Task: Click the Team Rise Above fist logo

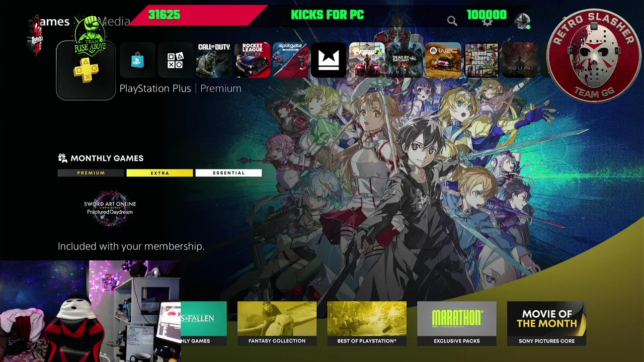Action: point(91,35)
